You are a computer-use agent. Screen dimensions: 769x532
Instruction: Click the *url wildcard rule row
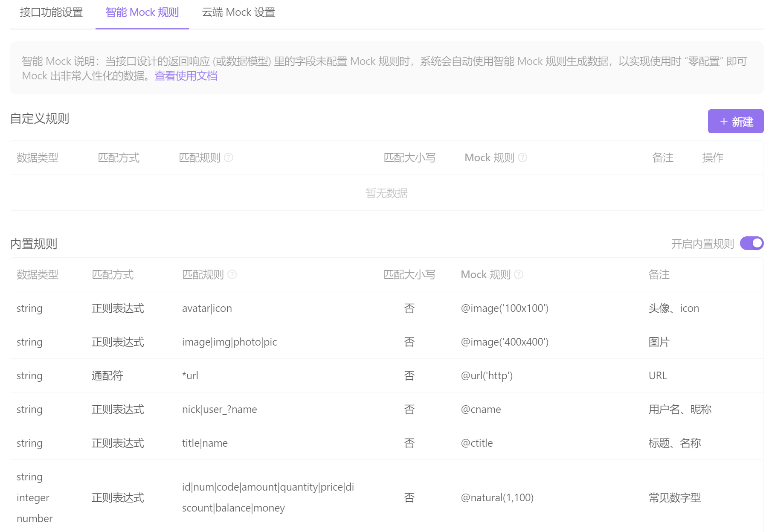click(x=191, y=375)
